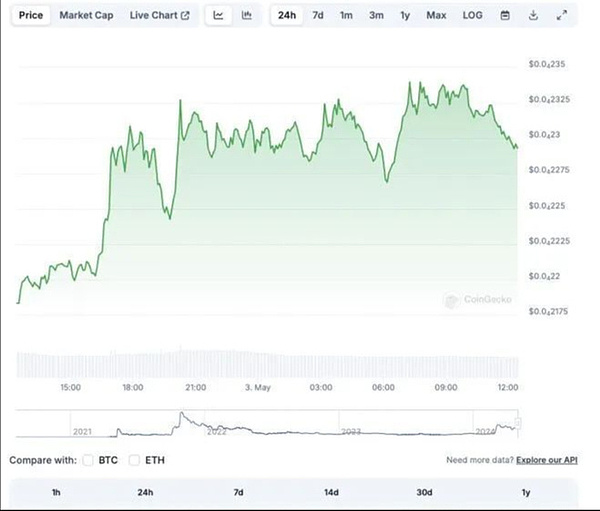Switch to line chart view
Screen dimensions: 600x511
pos(218,16)
